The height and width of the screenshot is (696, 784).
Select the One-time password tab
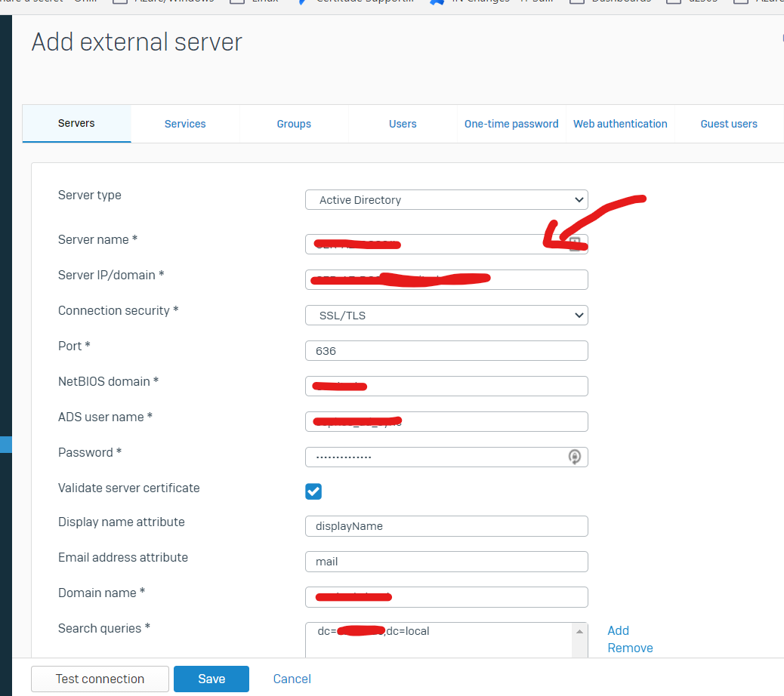click(511, 124)
